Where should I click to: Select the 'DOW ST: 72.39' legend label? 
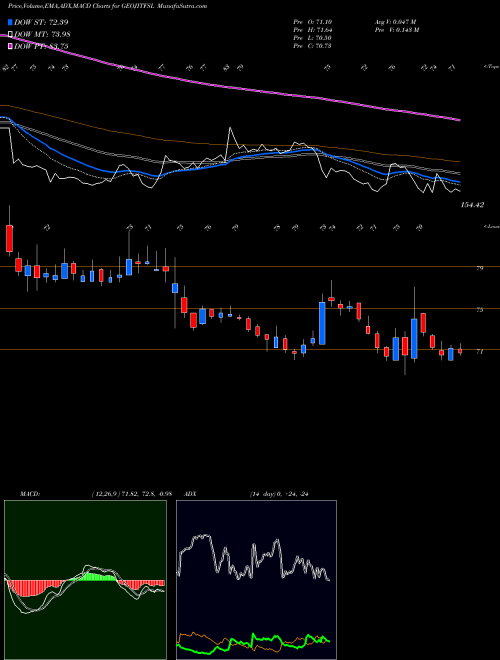tap(41, 22)
